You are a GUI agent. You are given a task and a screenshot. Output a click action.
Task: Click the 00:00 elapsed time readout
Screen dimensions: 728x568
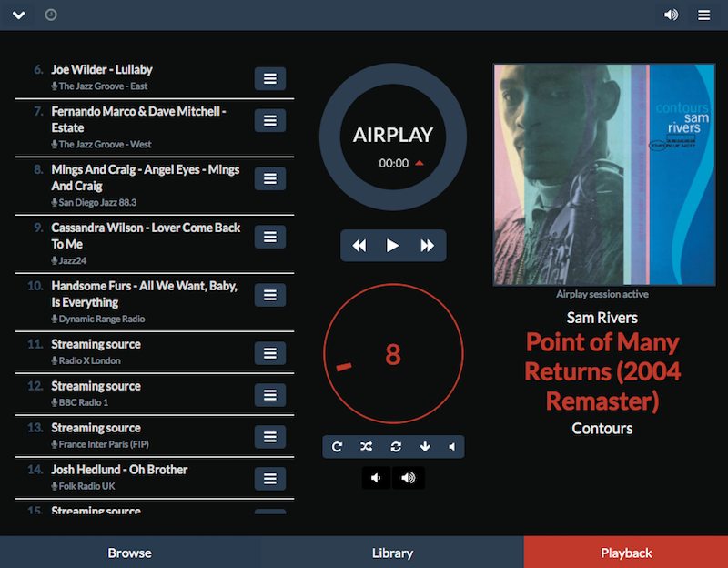[x=394, y=163]
